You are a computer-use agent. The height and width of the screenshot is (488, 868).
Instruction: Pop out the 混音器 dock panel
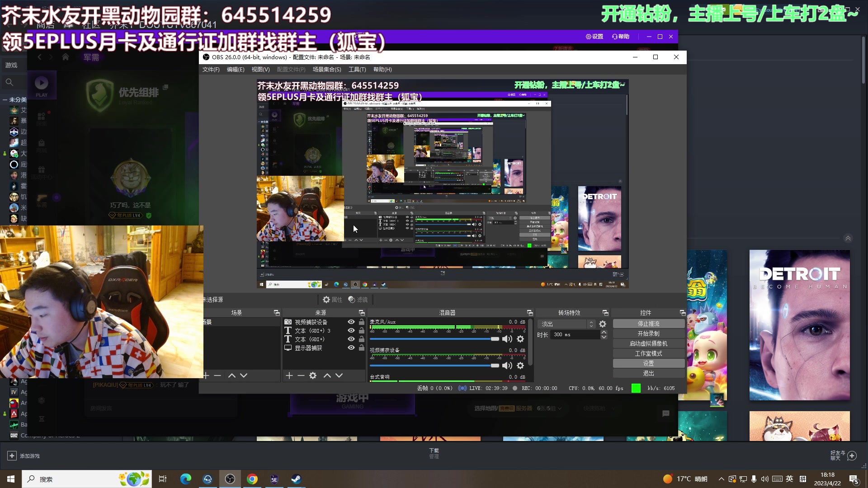pyautogui.click(x=530, y=313)
